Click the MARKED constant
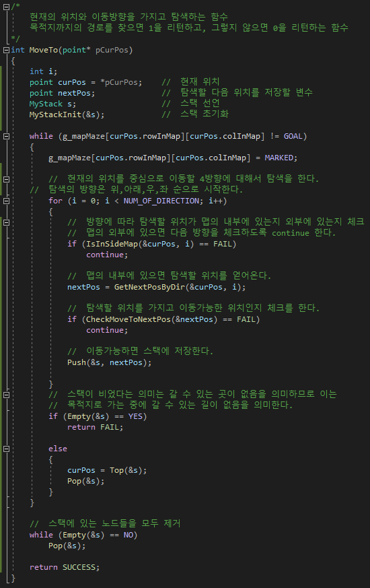The height and width of the screenshot is (588, 370). point(279,158)
